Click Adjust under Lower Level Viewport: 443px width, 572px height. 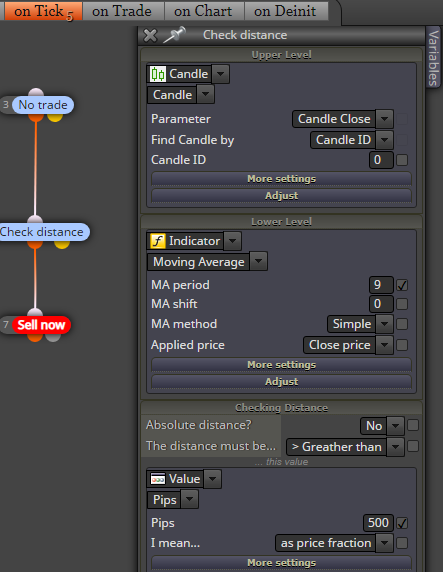(281, 382)
